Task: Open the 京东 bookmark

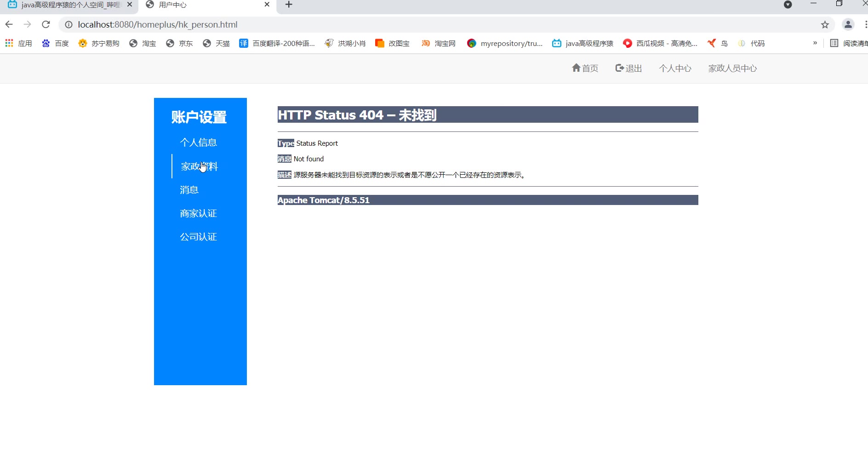Action: click(179, 43)
